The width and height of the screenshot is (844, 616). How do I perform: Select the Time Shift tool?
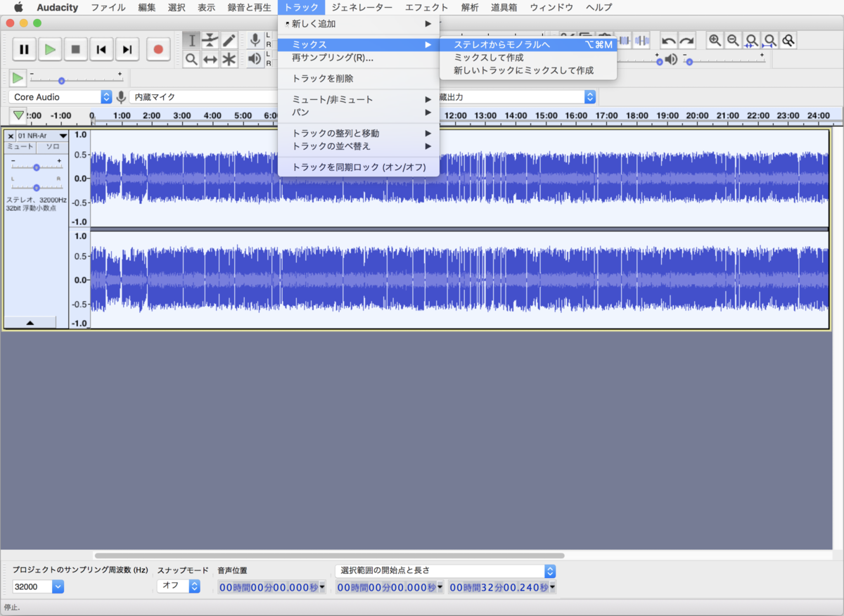(x=210, y=60)
